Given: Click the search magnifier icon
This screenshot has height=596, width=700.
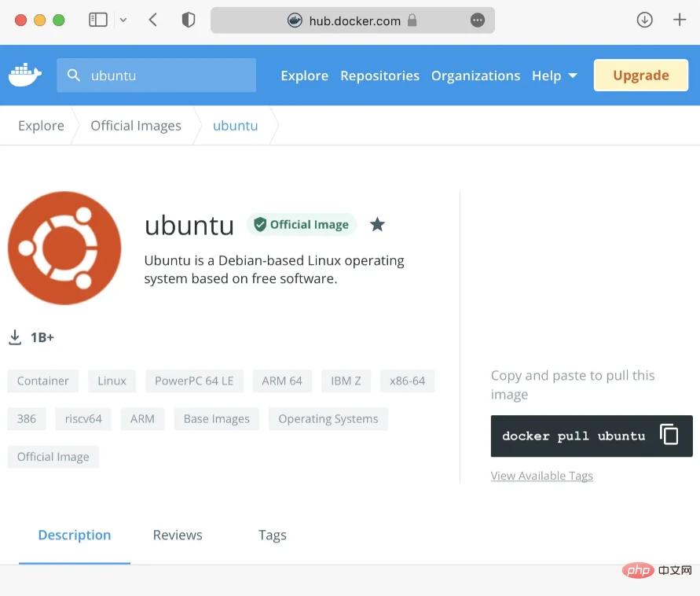Looking at the screenshot, I should (x=74, y=75).
